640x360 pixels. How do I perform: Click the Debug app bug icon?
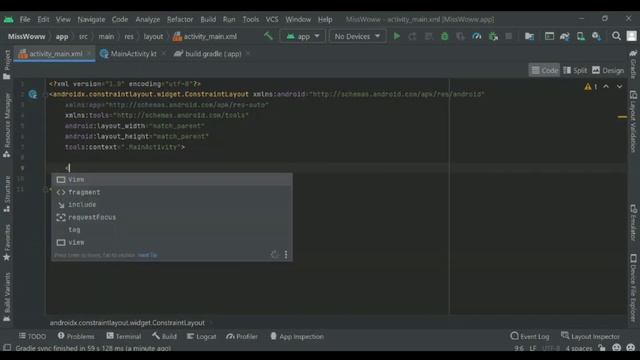444,36
